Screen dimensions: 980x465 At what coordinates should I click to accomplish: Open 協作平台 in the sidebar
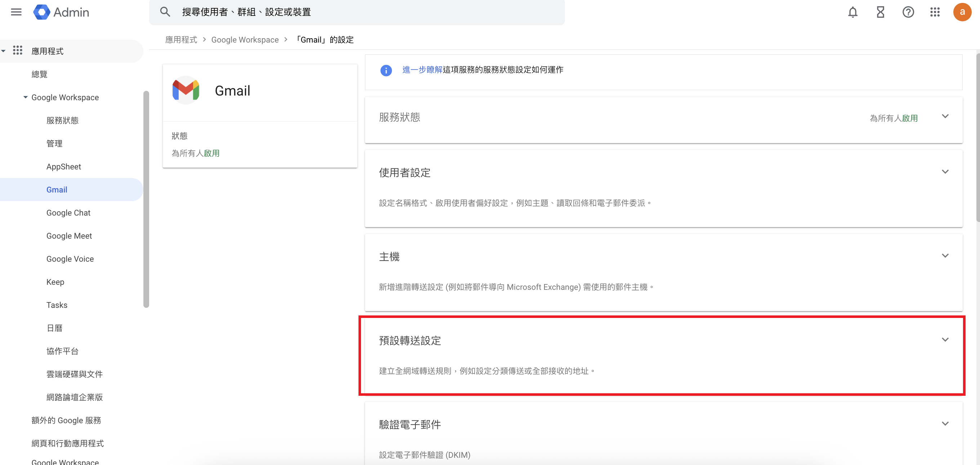(62, 351)
